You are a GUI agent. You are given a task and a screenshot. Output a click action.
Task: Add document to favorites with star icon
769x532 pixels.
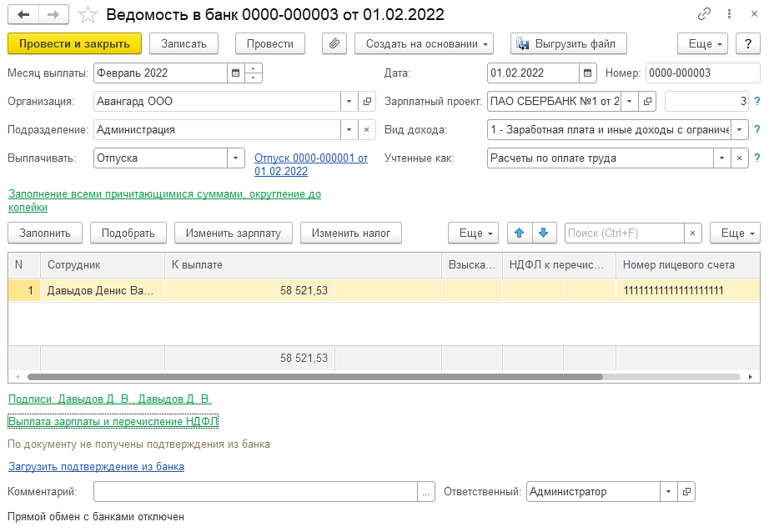coord(88,15)
